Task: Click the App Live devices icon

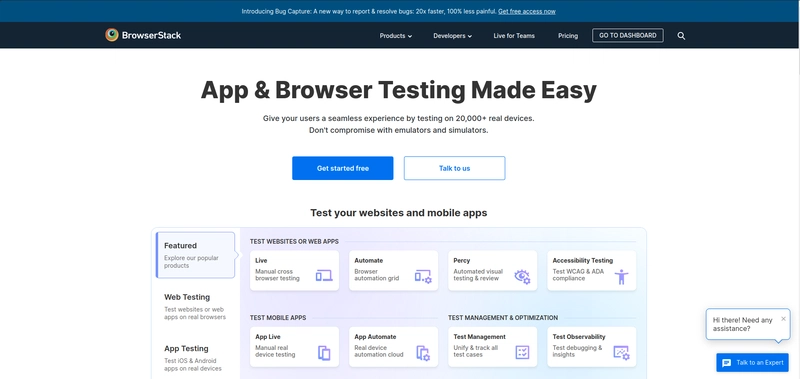Action: pyautogui.click(x=324, y=353)
